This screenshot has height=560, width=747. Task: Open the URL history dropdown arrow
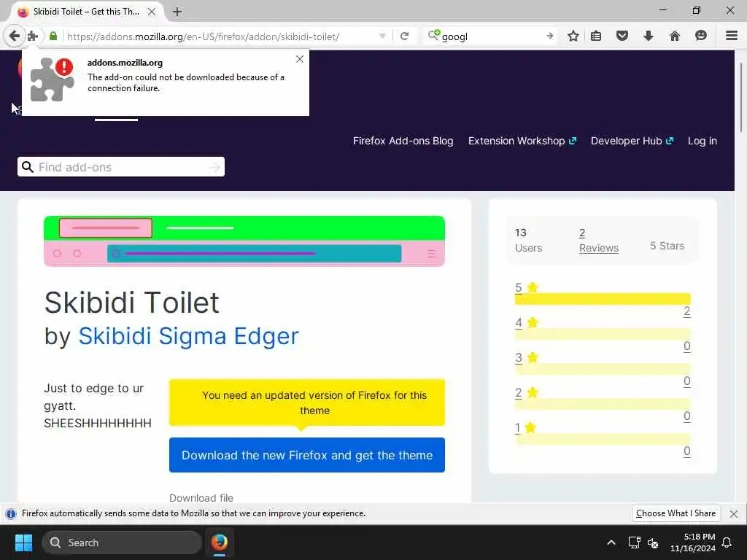click(382, 36)
